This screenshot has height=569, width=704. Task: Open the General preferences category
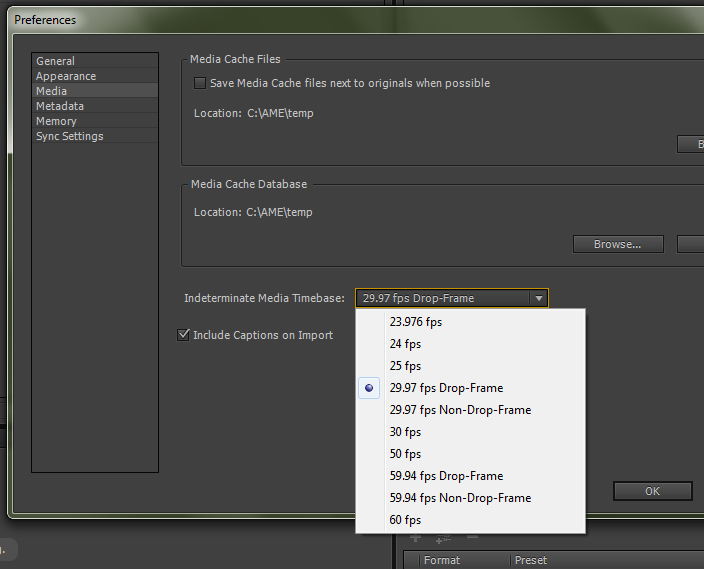[95, 61]
